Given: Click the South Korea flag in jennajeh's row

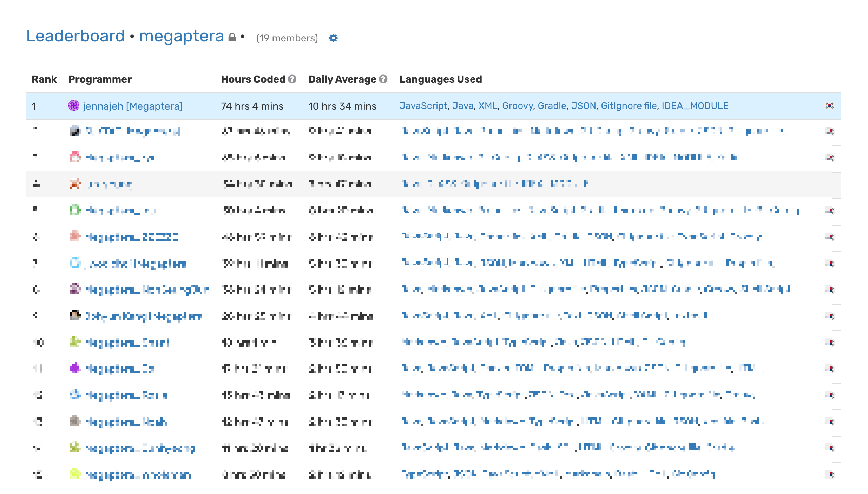Looking at the screenshot, I should [829, 105].
